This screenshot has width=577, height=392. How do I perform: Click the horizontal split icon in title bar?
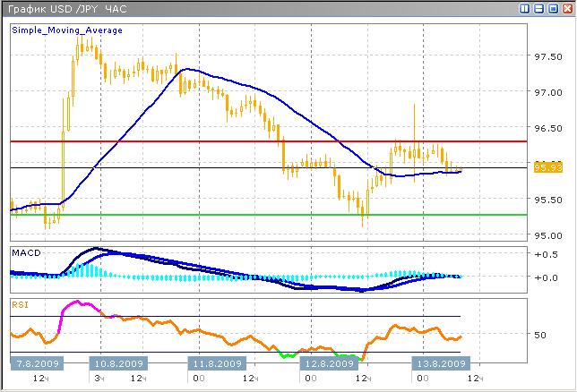click(539, 8)
